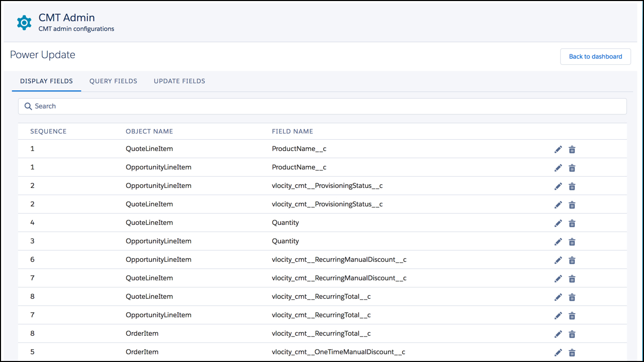Screen dimensions: 644x362
Task: Select the CMT Admin page title
Action: click(x=67, y=17)
